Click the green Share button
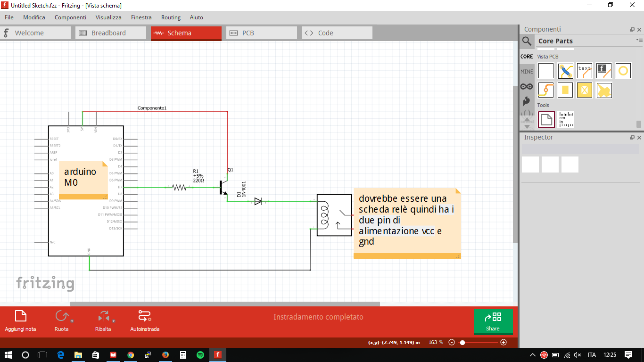 click(x=493, y=321)
